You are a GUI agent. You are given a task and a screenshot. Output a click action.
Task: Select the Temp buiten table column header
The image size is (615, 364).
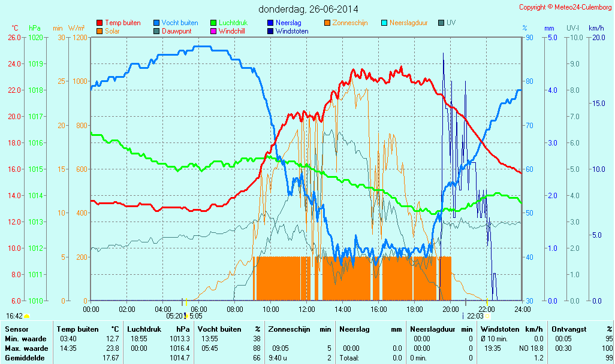coord(77,329)
